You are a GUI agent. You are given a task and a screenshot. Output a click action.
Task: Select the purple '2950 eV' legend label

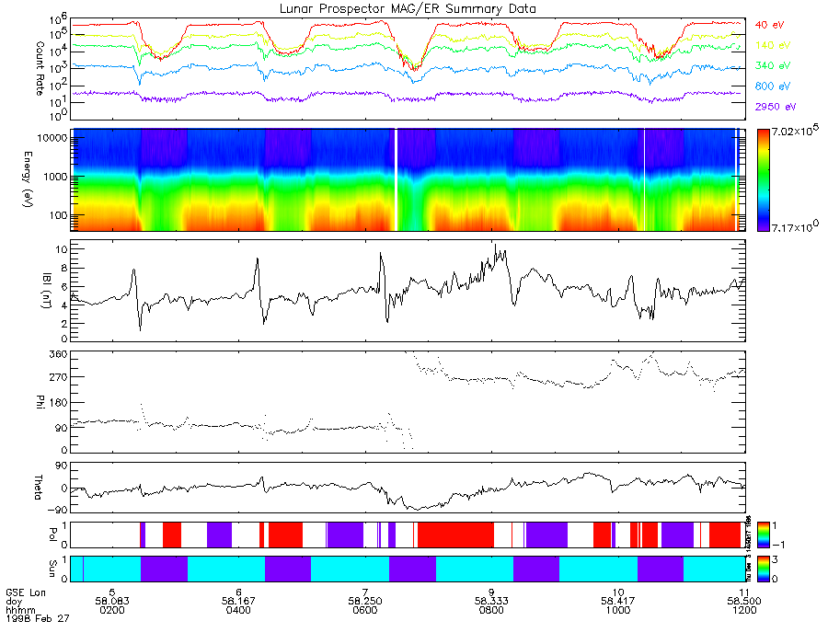[776, 107]
